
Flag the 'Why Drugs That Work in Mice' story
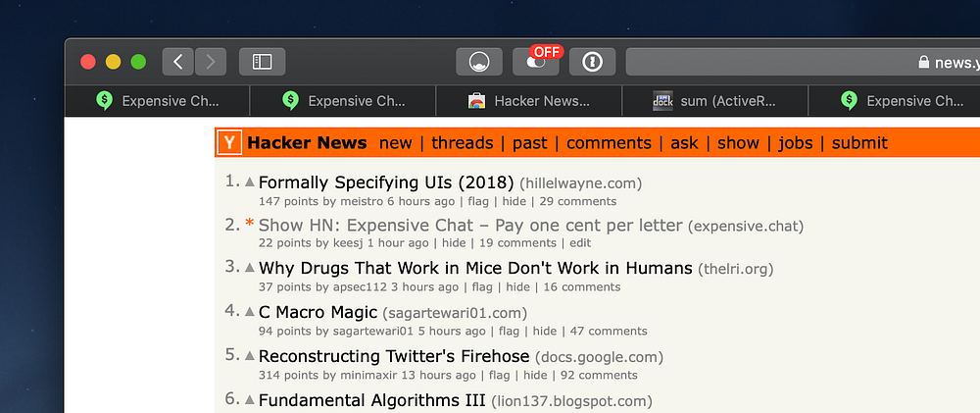coord(482,287)
